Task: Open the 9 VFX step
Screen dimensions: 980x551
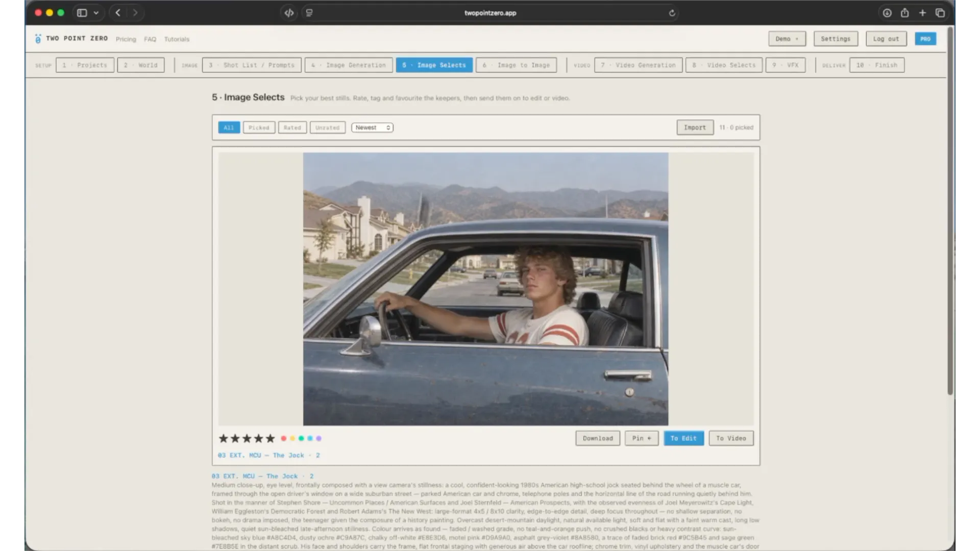Action: pos(786,65)
